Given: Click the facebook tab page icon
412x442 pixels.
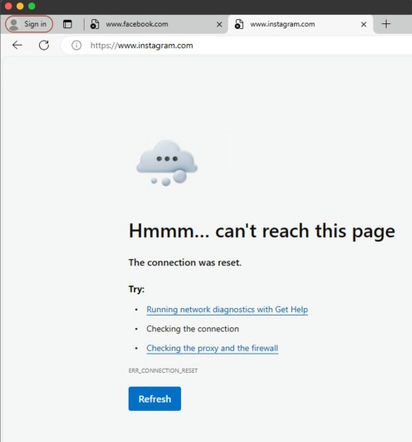Looking at the screenshot, I should (95, 24).
